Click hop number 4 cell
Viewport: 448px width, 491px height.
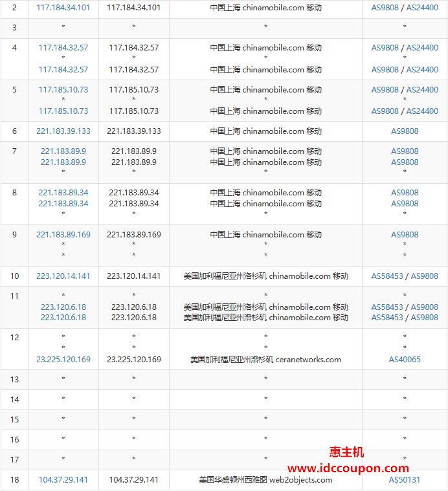(x=14, y=59)
